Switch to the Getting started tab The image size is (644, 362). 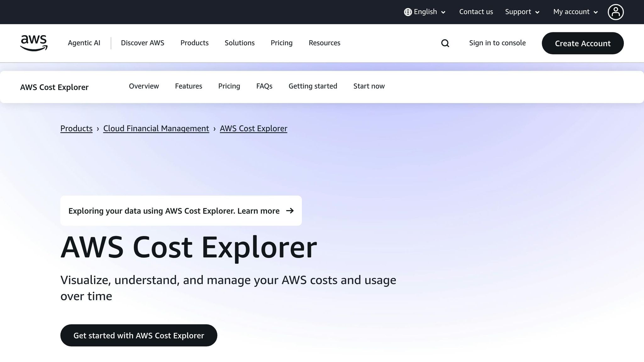pos(313,86)
